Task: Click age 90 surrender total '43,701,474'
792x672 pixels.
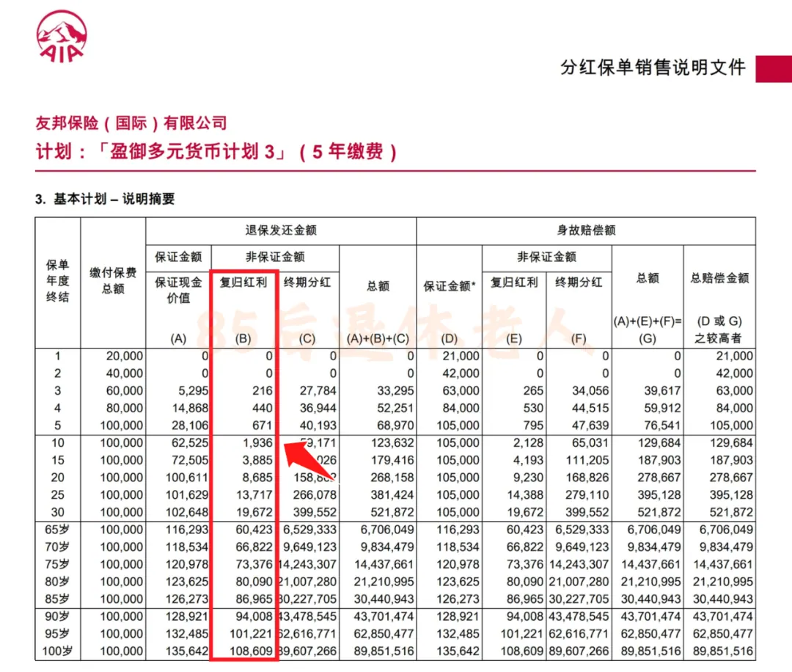Action: pyautogui.click(x=384, y=616)
